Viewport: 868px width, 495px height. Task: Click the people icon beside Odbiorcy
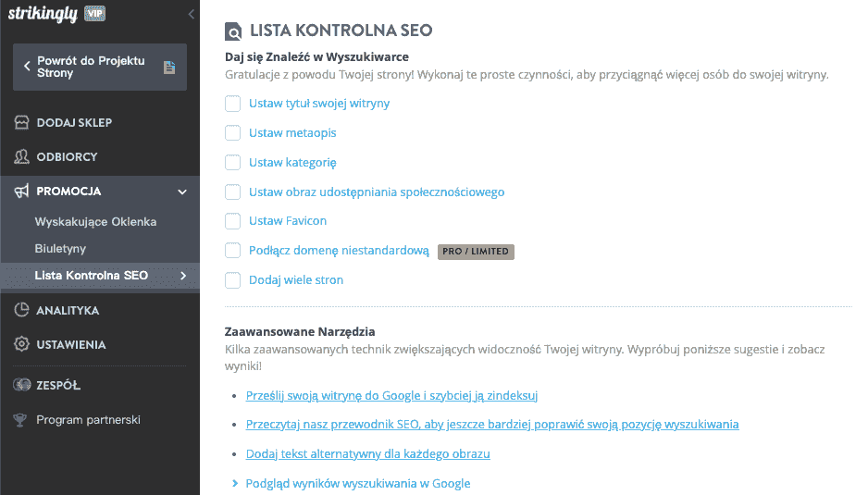tap(21, 156)
